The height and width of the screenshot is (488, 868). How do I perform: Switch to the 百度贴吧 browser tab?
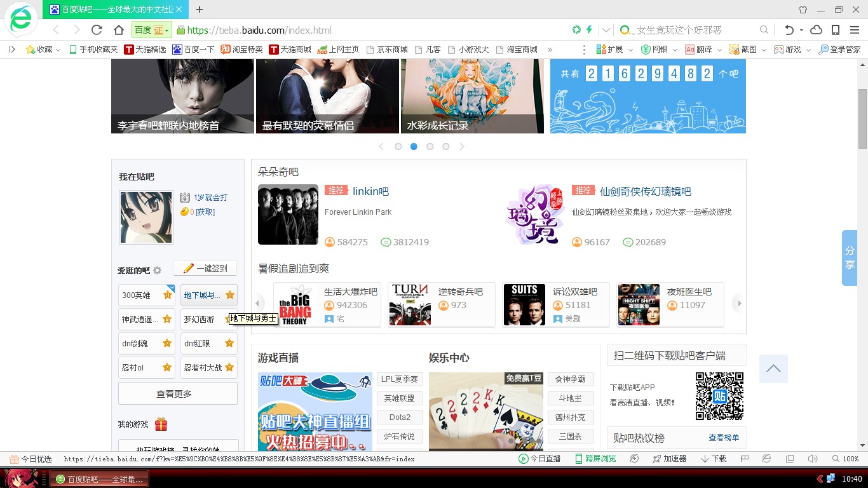pyautogui.click(x=115, y=10)
